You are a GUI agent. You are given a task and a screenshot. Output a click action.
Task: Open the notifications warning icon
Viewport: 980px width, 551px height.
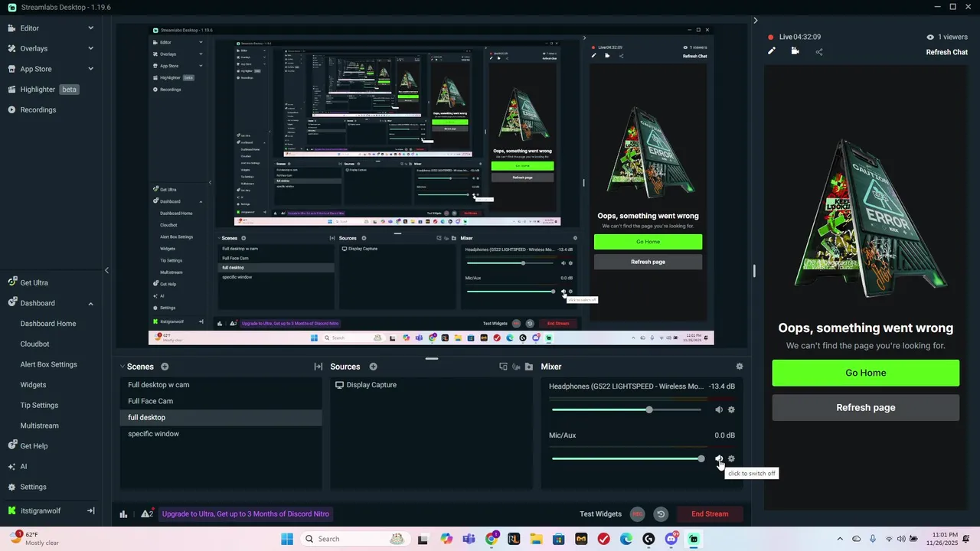147,514
